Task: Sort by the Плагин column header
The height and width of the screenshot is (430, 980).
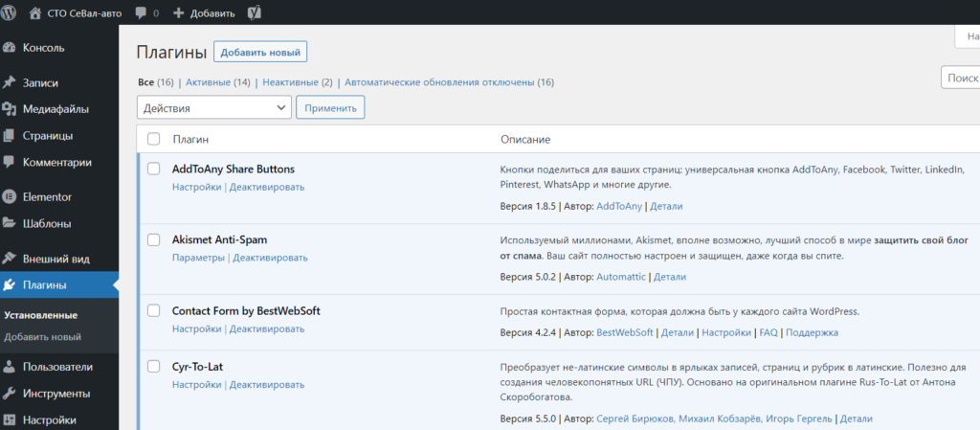Action: pyautogui.click(x=190, y=140)
